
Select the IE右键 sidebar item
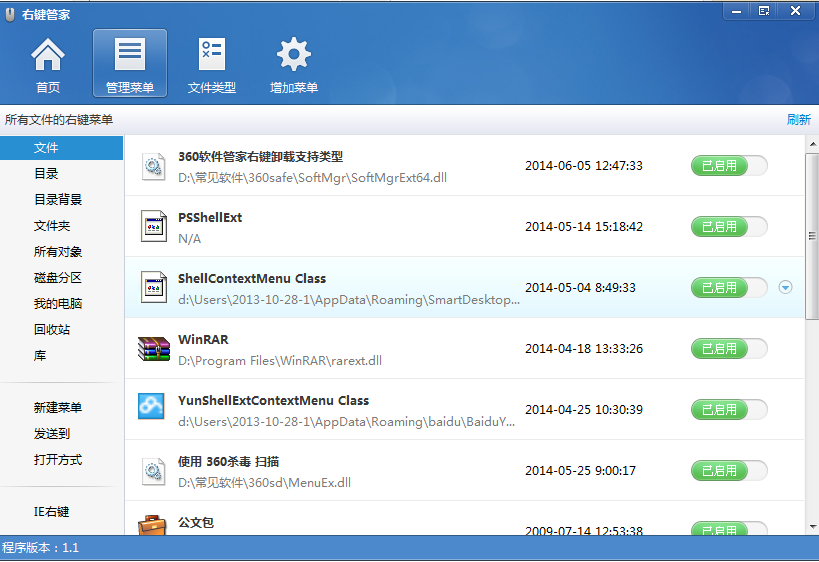(x=52, y=512)
